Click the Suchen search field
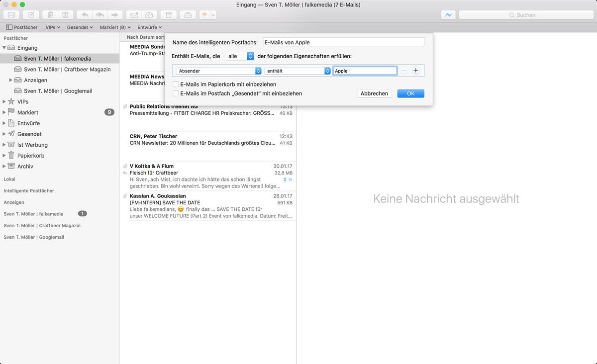Image resolution: width=597 pixels, height=364 pixels. [x=525, y=15]
